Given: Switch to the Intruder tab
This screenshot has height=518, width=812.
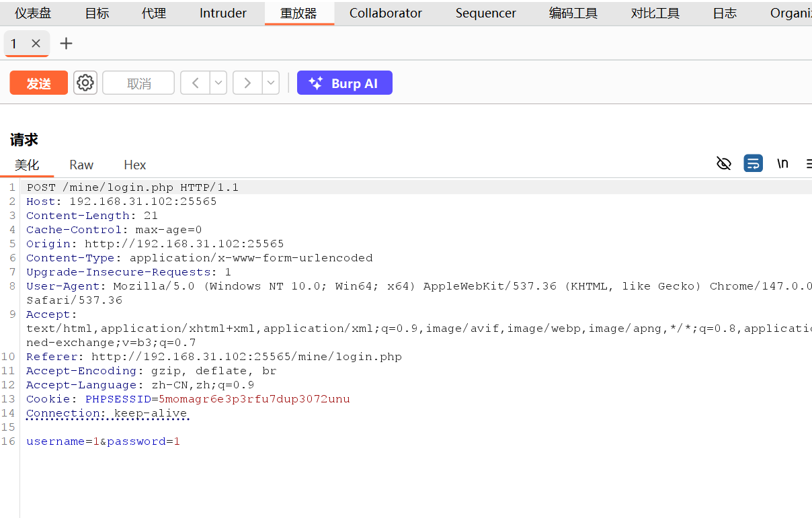Looking at the screenshot, I should 223,13.
